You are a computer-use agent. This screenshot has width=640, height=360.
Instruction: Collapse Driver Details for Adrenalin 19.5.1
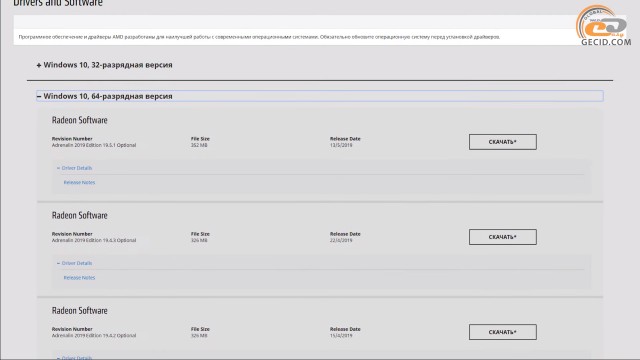pyautogui.click(x=74, y=168)
